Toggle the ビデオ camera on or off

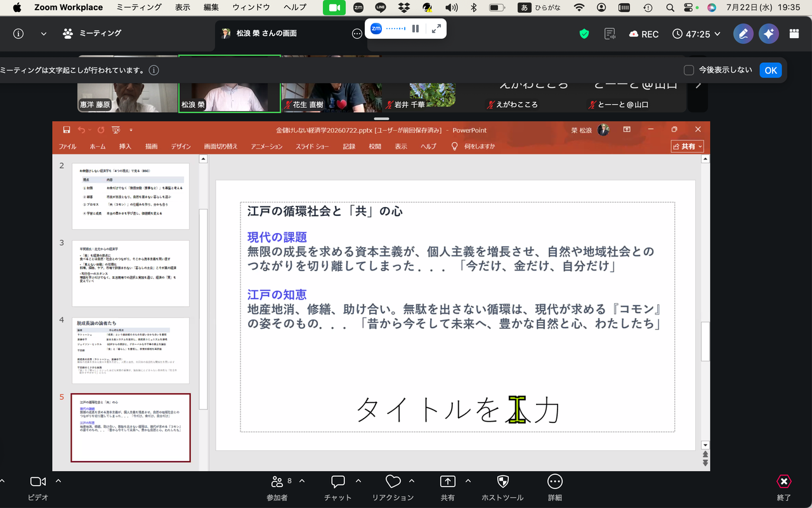pyautogui.click(x=38, y=488)
